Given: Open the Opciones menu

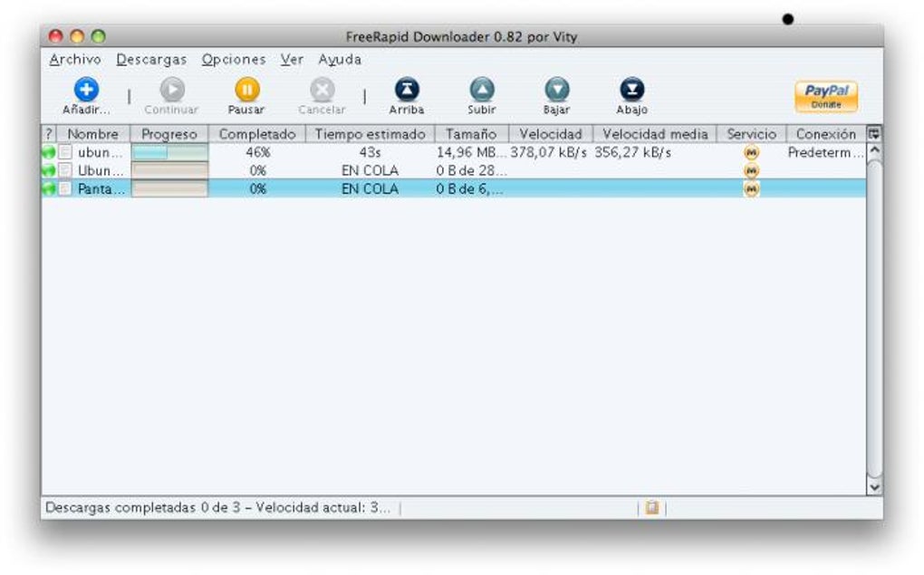Looking at the screenshot, I should tap(234, 60).
